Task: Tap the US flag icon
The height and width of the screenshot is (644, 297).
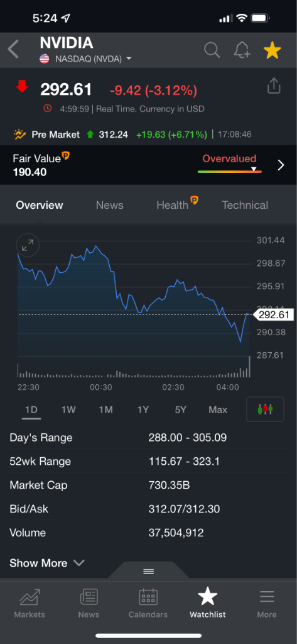Action: [45, 58]
